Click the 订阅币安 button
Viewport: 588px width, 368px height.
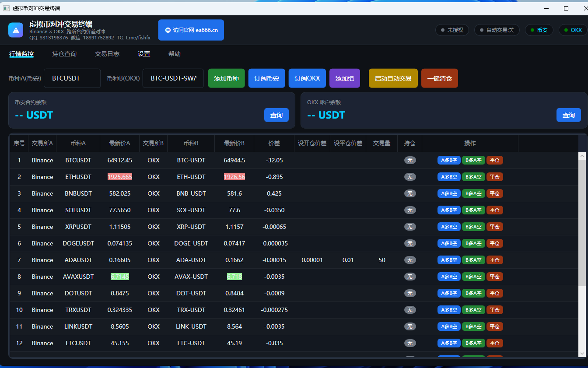pyautogui.click(x=267, y=78)
